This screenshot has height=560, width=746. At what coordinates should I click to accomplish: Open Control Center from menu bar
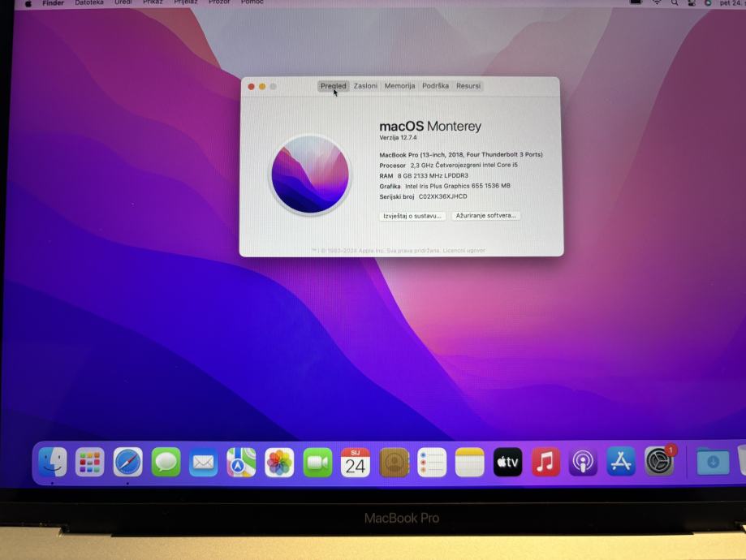pyautogui.click(x=692, y=2)
